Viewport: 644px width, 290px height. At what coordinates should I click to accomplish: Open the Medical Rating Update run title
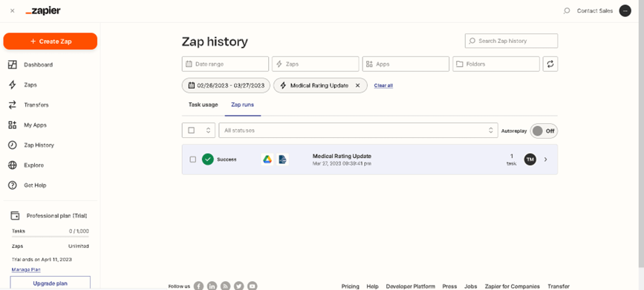(x=342, y=156)
